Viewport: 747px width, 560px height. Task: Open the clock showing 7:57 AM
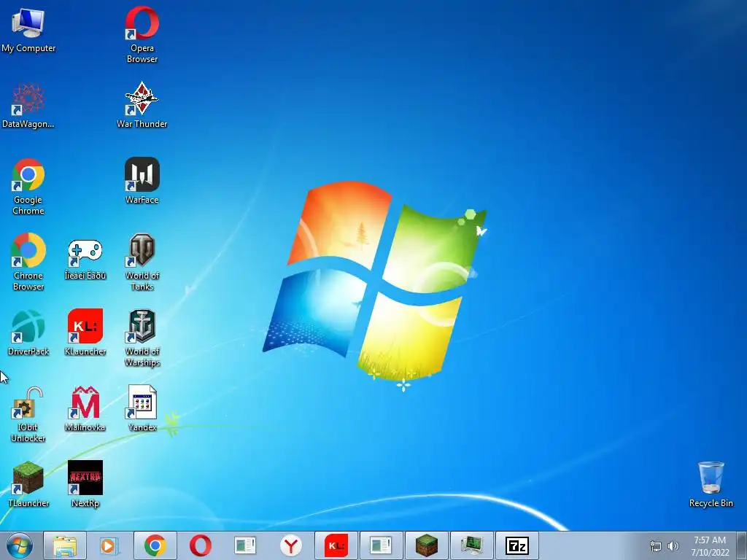pos(710,546)
